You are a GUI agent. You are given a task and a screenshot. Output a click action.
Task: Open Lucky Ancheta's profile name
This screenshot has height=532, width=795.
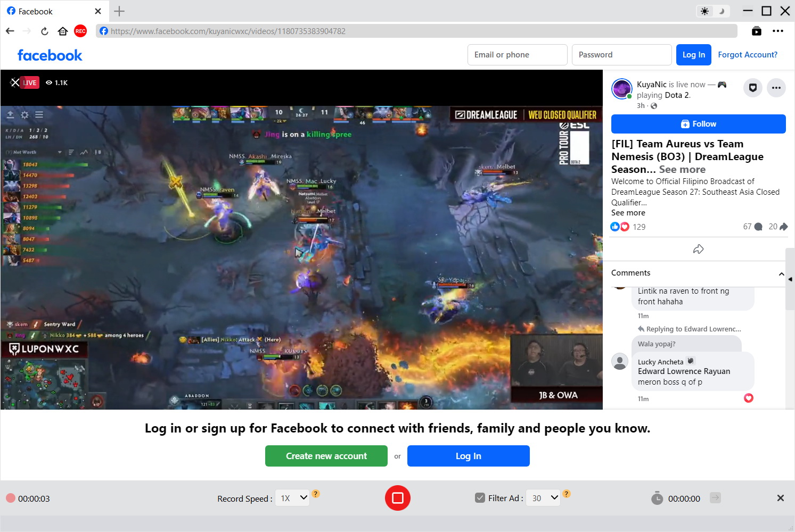[x=660, y=362]
